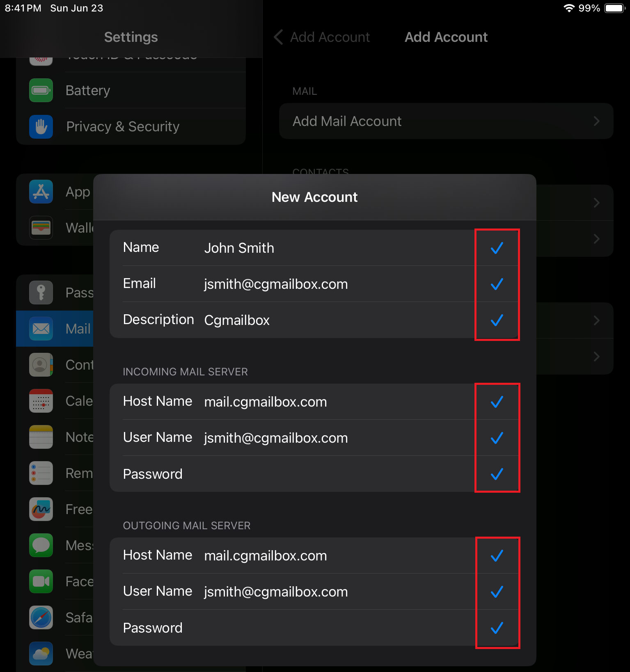Open the Passwords key icon
630x672 pixels.
click(x=41, y=293)
